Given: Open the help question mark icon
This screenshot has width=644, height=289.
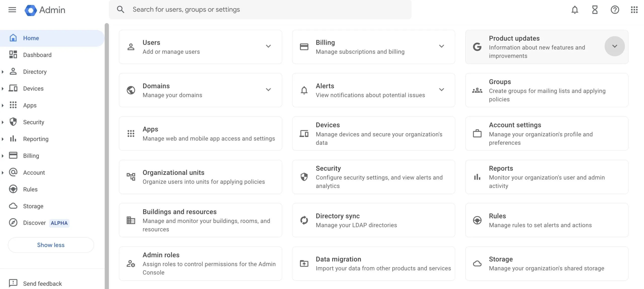Looking at the screenshot, I should pyautogui.click(x=615, y=10).
